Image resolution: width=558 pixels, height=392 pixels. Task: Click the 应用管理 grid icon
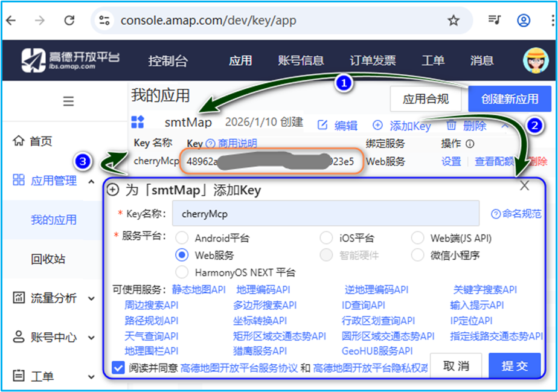pos(19,180)
